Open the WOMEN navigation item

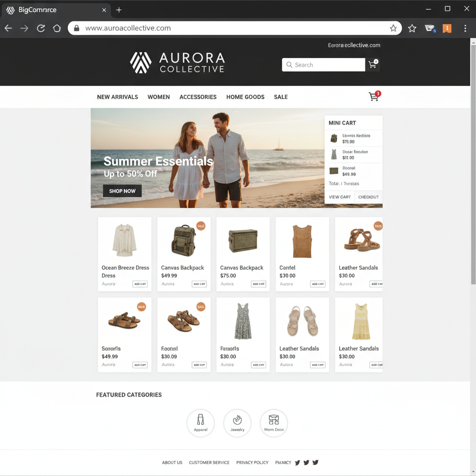pos(159,97)
